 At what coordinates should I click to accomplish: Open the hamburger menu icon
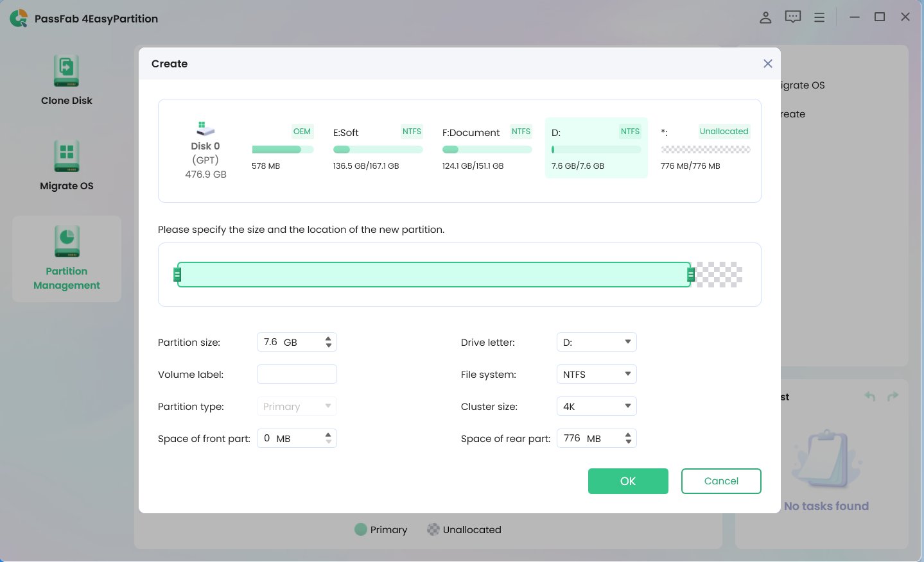[819, 17]
